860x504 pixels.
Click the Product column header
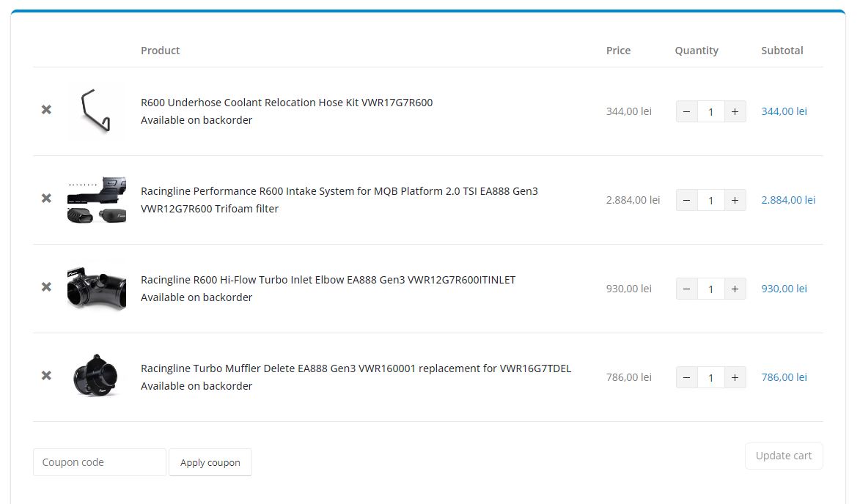pyautogui.click(x=160, y=51)
